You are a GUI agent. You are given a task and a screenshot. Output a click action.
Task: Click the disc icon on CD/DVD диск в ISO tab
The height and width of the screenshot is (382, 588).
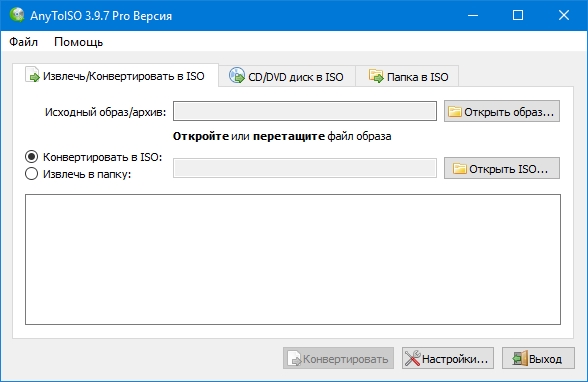237,75
